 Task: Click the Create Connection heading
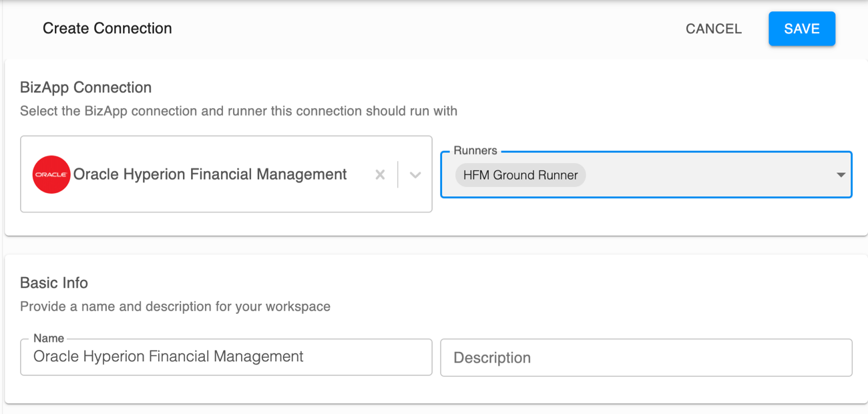(x=107, y=28)
